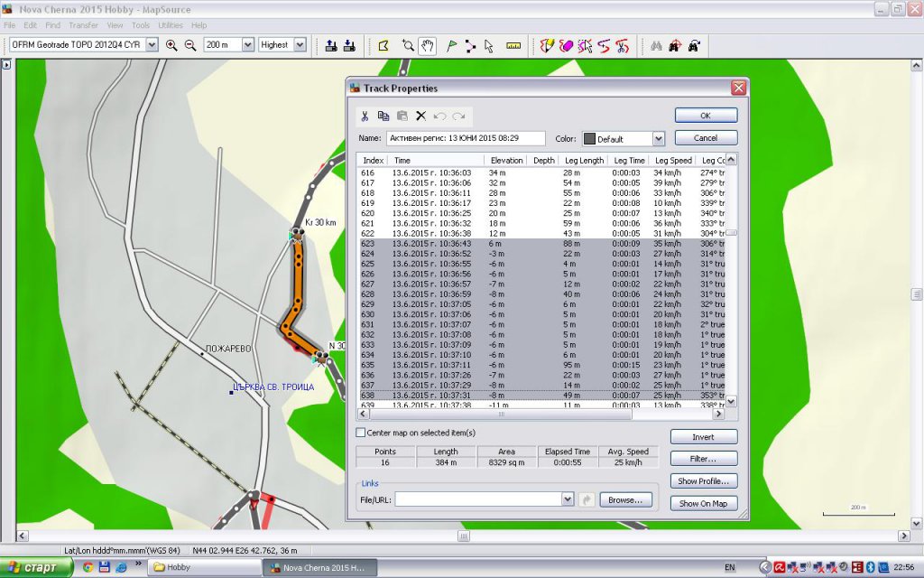Click the track Name text field
The image size is (924, 578).
point(466,139)
